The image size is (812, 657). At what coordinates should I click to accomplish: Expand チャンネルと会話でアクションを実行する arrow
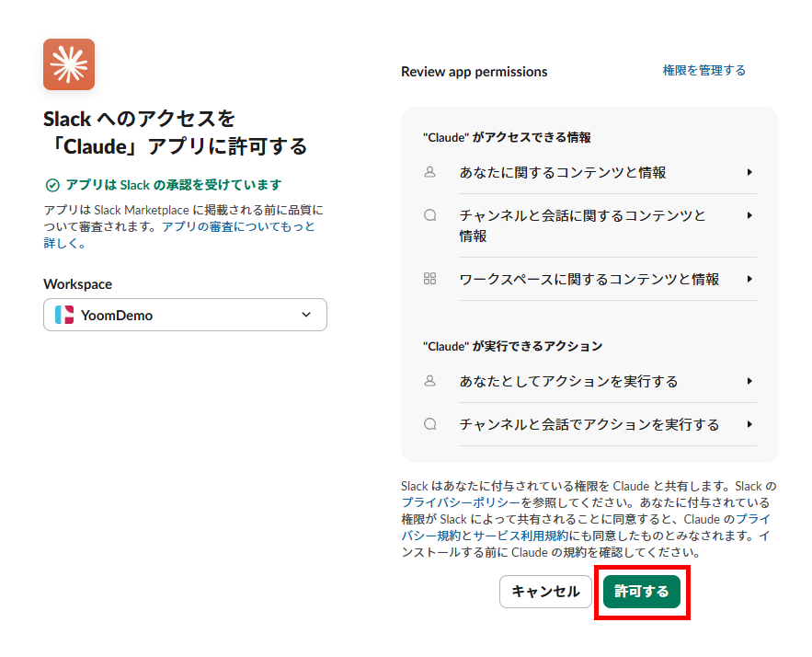(x=749, y=424)
